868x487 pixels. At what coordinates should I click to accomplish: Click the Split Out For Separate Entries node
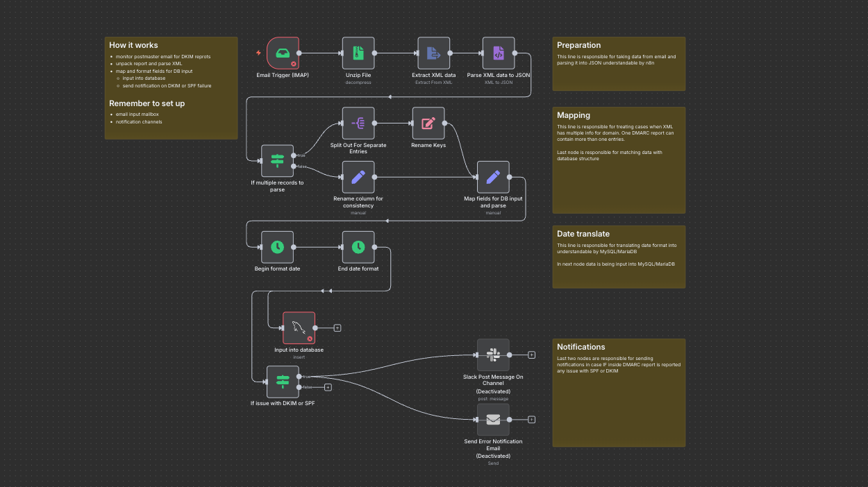tap(358, 123)
